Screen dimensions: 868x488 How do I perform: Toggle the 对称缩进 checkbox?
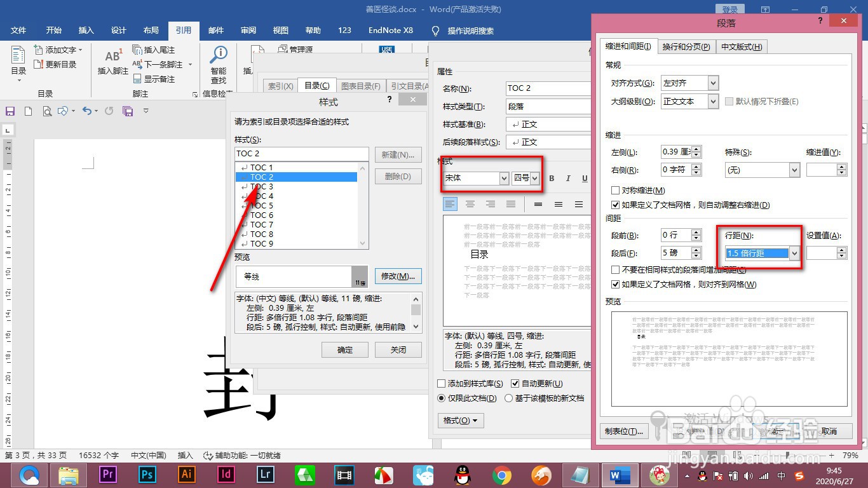point(615,190)
